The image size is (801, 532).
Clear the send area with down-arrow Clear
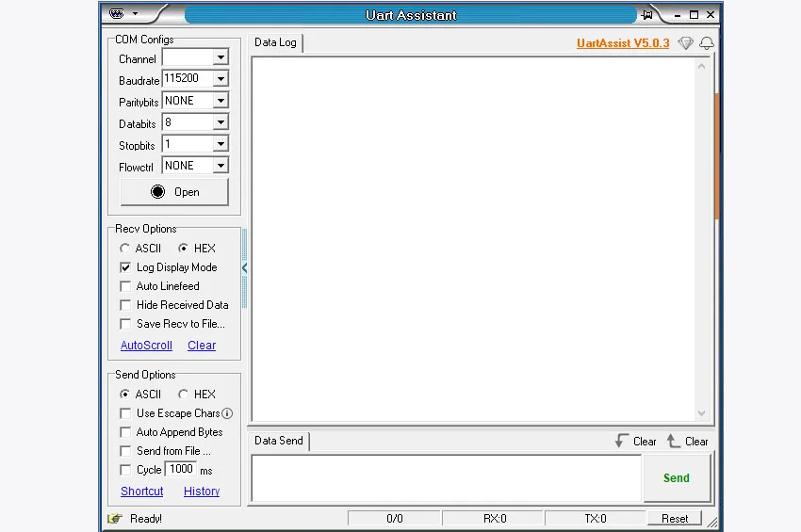[635, 441]
